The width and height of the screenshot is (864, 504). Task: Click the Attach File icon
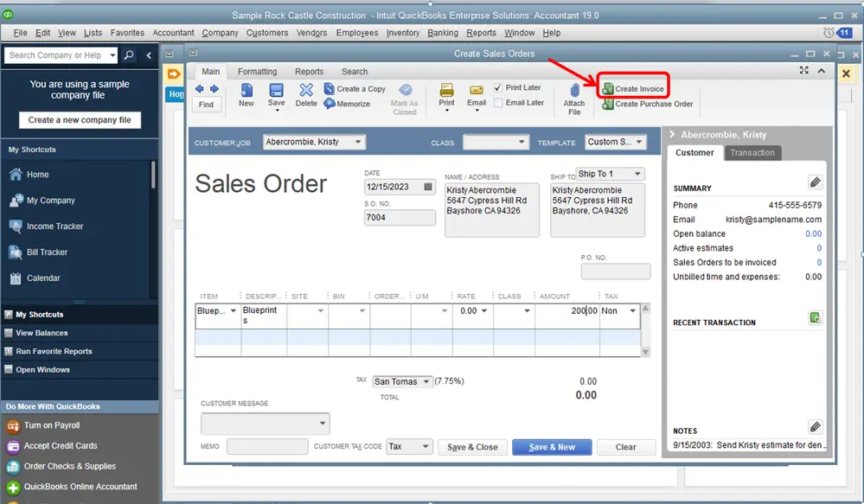573,95
